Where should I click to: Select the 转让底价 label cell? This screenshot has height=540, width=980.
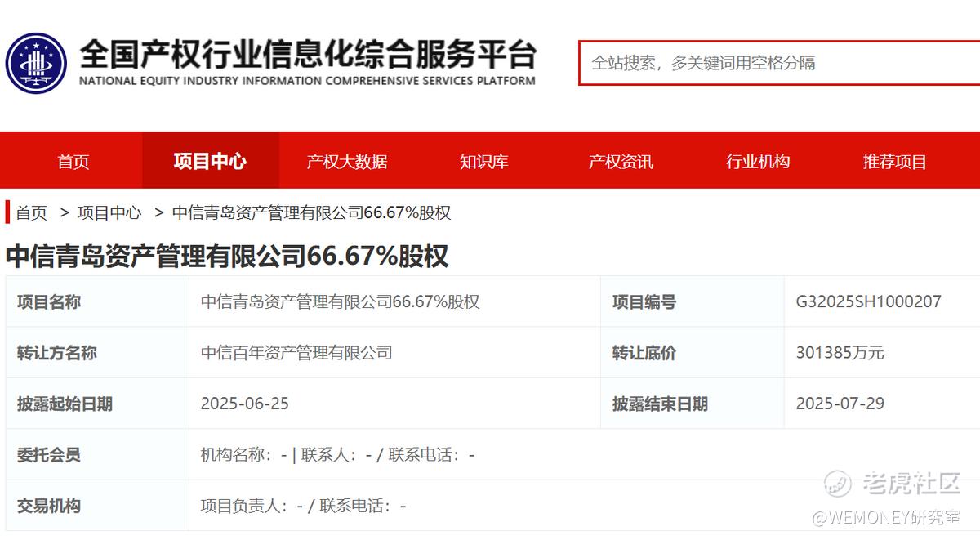[x=692, y=352]
